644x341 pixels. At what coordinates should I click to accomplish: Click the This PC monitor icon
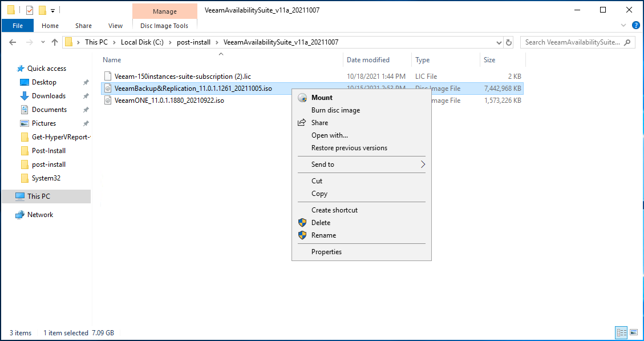tap(20, 196)
